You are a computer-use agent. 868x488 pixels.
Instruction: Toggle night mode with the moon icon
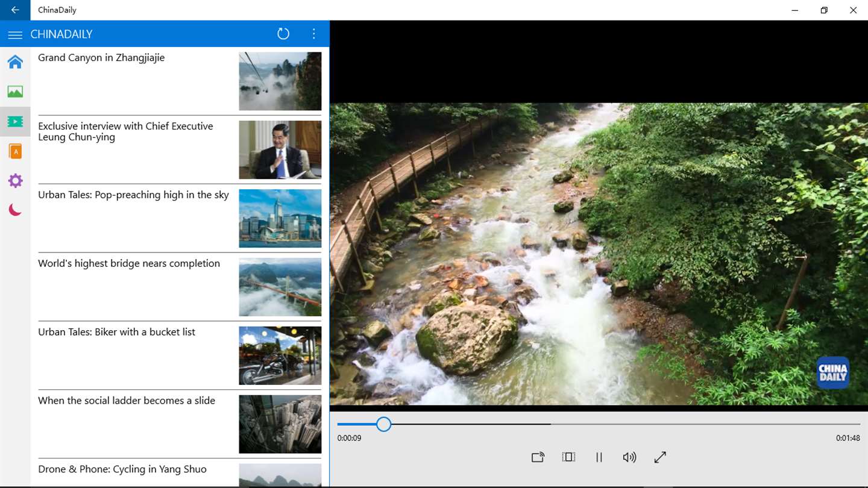pos(15,210)
